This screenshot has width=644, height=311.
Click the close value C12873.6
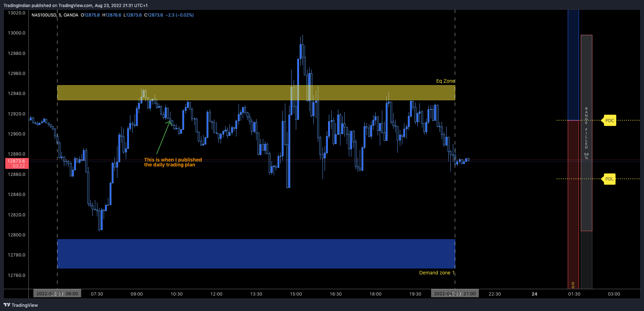[154, 15]
